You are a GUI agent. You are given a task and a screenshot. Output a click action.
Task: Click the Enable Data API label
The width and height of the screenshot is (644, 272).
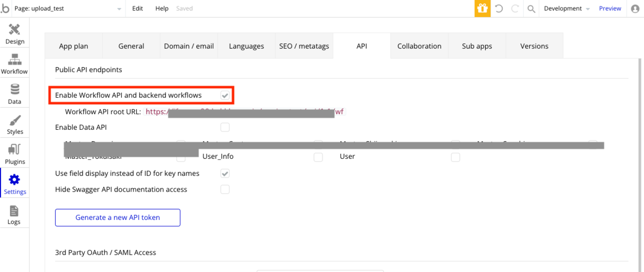[x=81, y=127]
